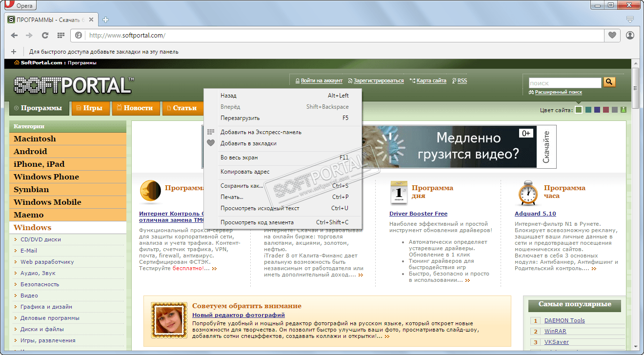Click the heart bookmark icon in the address bar

pos(612,35)
